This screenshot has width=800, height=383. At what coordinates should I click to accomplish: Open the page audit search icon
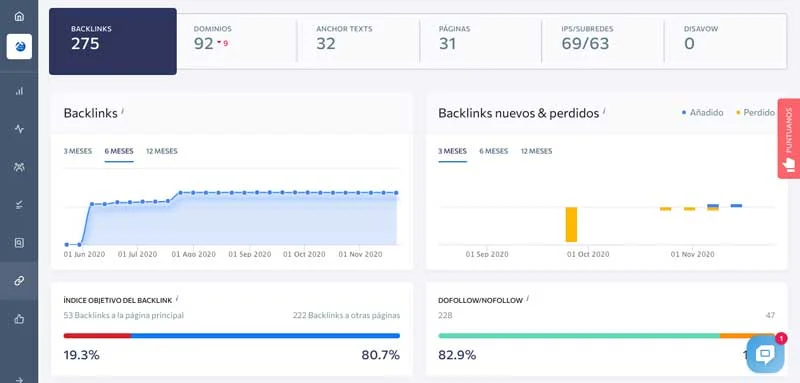pos(19,243)
